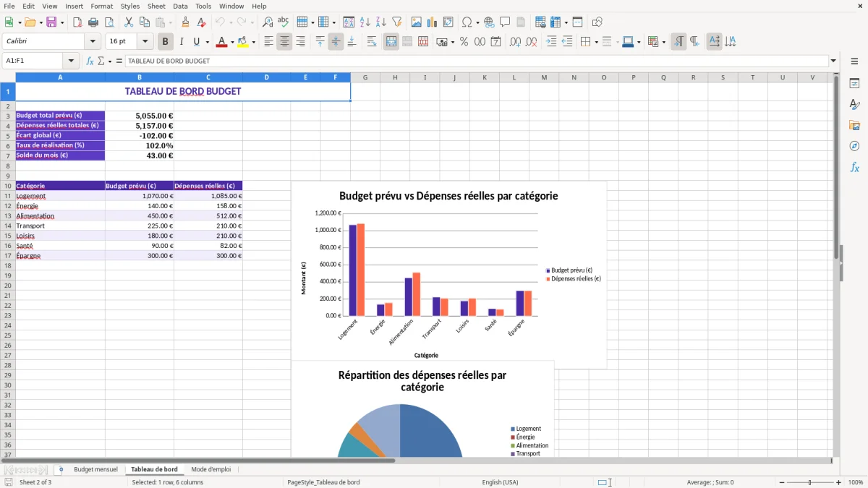The height and width of the screenshot is (488, 868).
Task: Insert Image toolbar icon
Action: pyautogui.click(x=416, y=22)
